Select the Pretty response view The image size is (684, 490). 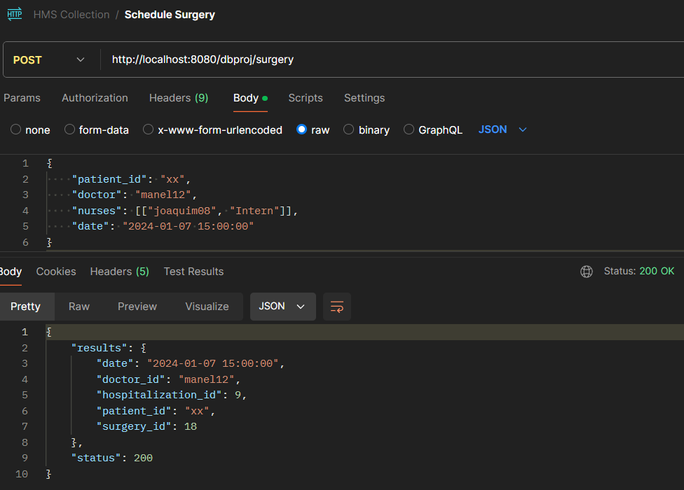pos(25,307)
